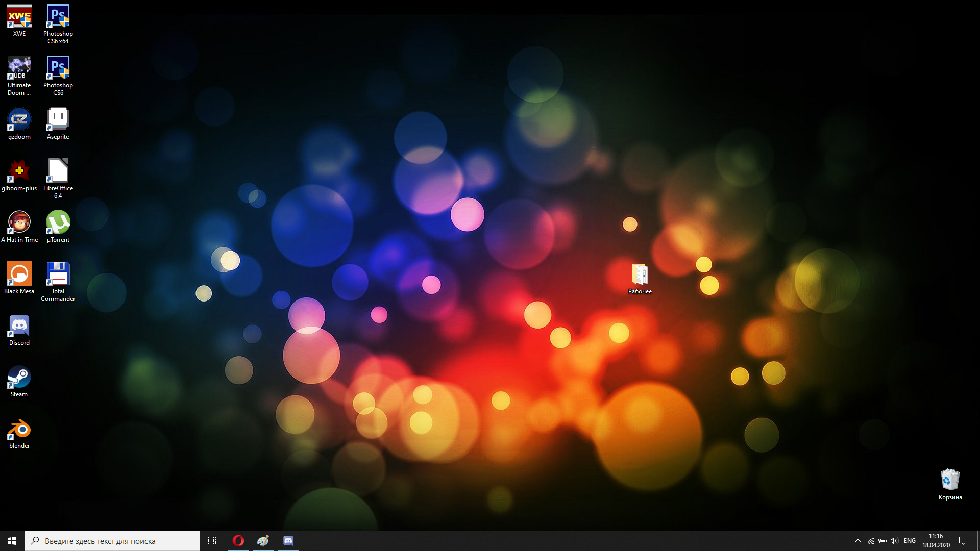Switch to Discord in the taskbar
Screen dimensions: 980x551
click(288, 541)
